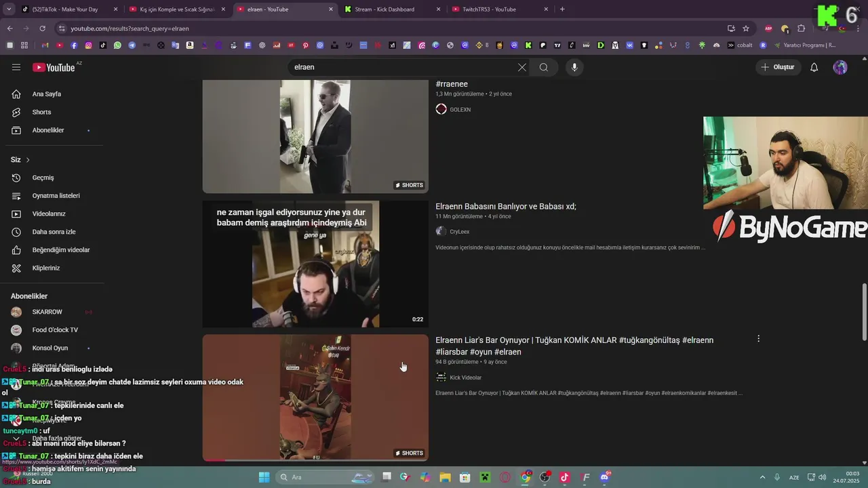This screenshot has width=868, height=488.
Task: Open the tab list dropdown arrow
Action: 9,9
